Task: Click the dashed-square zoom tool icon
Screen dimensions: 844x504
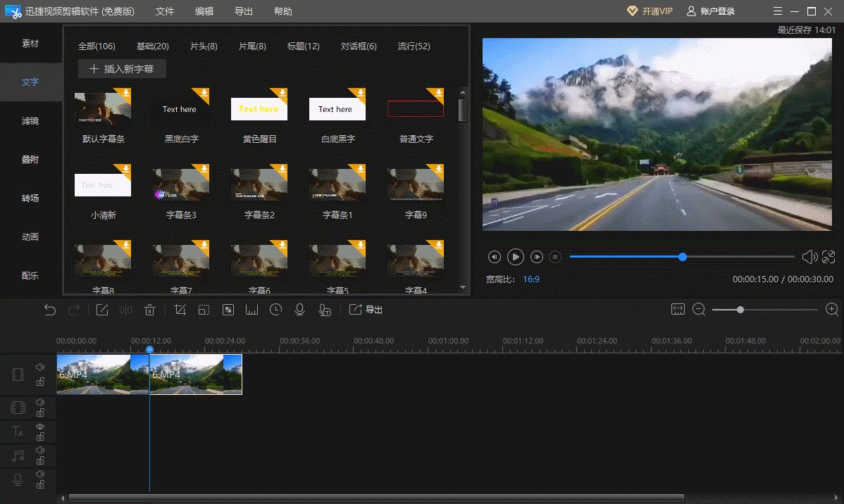Action: click(204, 310)
